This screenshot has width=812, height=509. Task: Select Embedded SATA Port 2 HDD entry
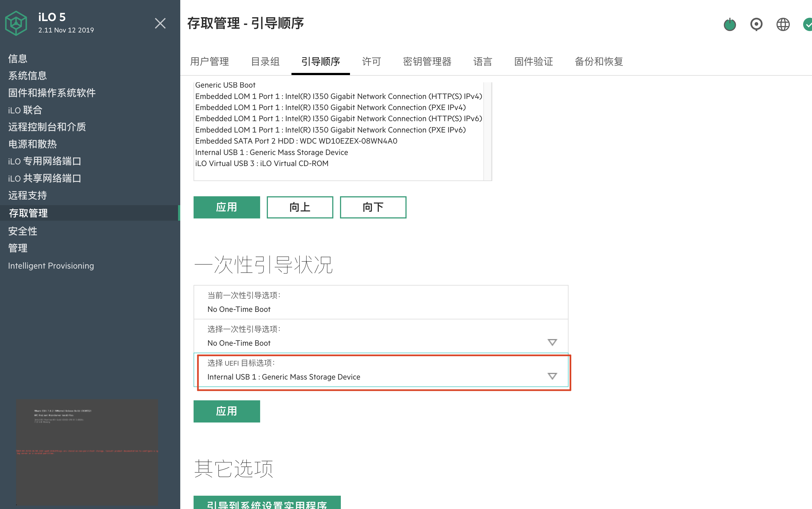tap(296, 141)
